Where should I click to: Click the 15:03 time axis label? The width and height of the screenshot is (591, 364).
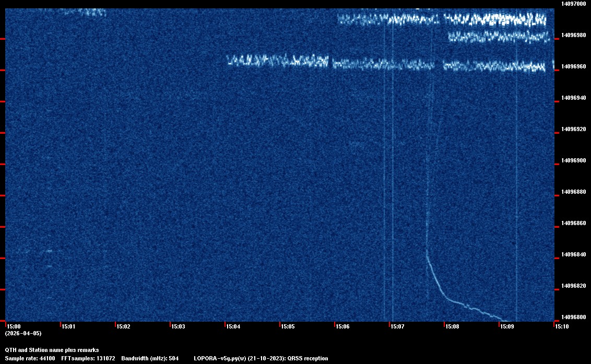point(178,326)
